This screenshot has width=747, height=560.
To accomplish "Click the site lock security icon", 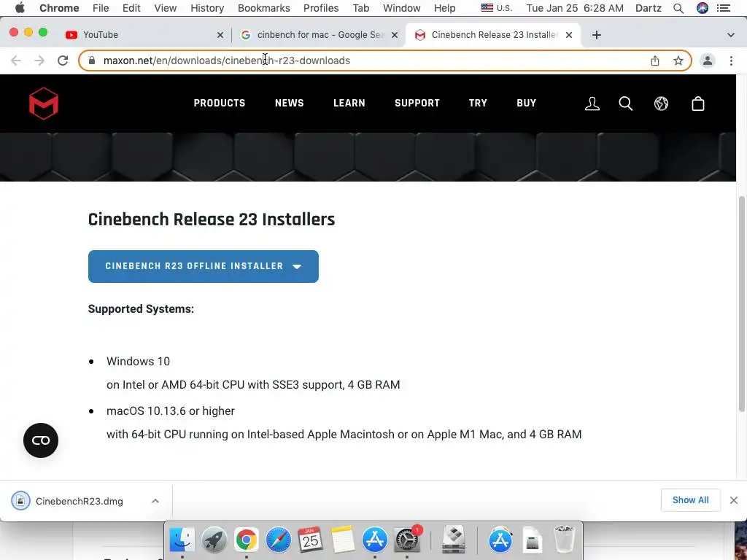I will point(92,61).
